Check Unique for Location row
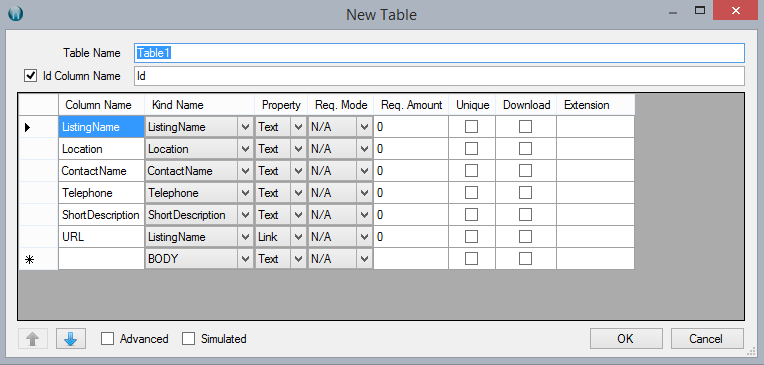 (x=471, y=149)
